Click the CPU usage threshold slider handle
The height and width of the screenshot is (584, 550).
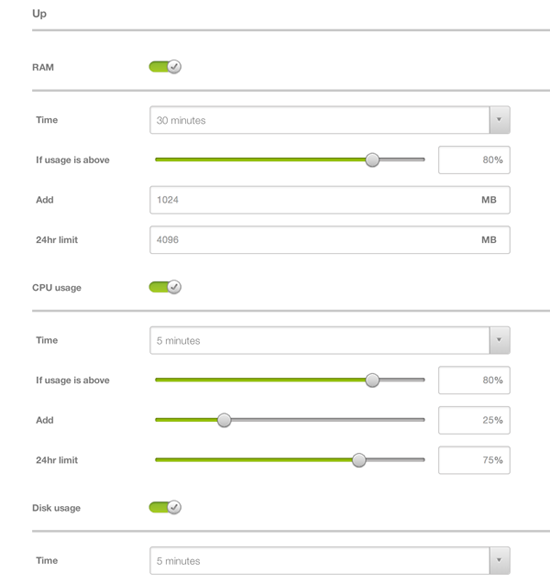pyautogui.click(x=372, y=380)
